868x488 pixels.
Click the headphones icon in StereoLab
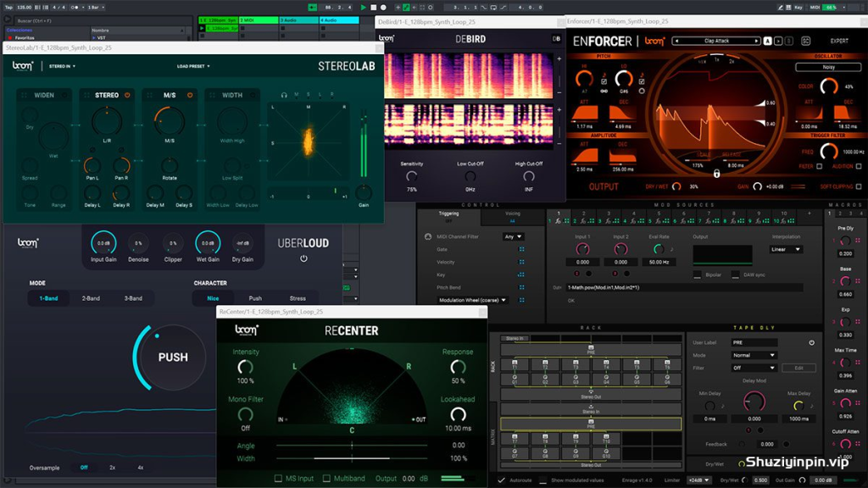point(284,95)
